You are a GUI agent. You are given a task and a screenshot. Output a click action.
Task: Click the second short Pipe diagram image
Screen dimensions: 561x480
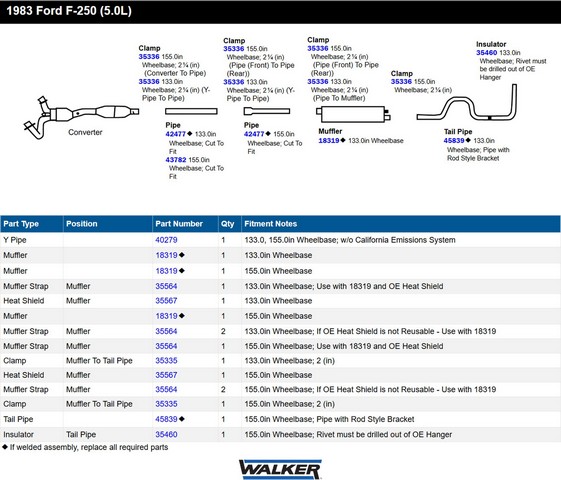pos(267,111)
